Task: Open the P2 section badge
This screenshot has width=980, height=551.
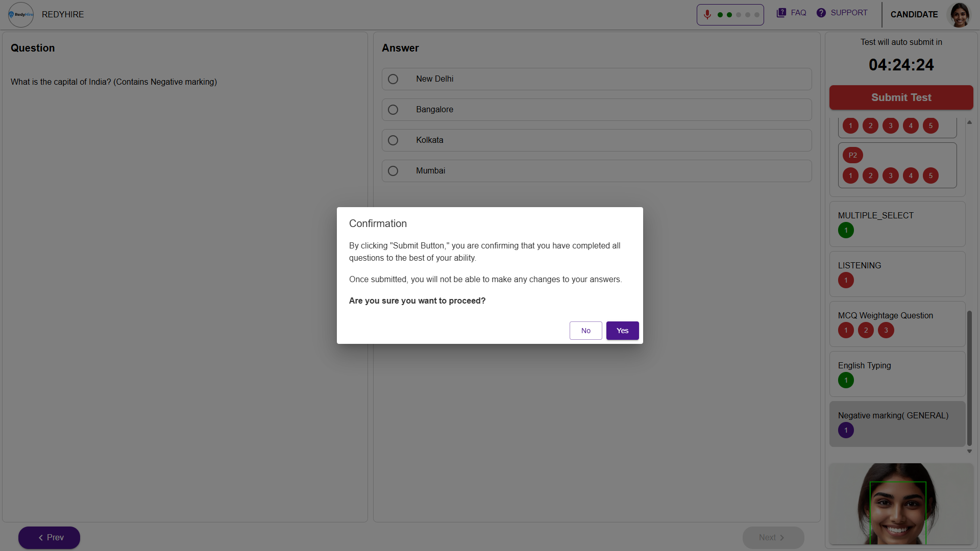Action: (853, 155)
